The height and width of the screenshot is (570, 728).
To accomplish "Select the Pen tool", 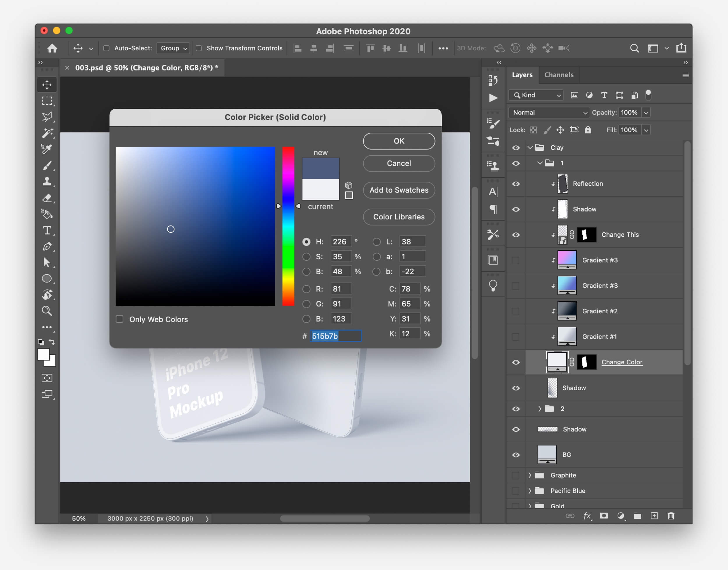I will 47,246.
